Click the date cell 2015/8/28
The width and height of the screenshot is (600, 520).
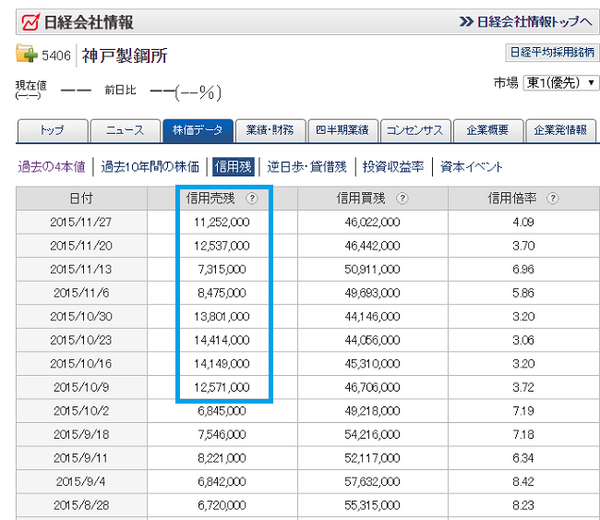(x=81, y=505)
